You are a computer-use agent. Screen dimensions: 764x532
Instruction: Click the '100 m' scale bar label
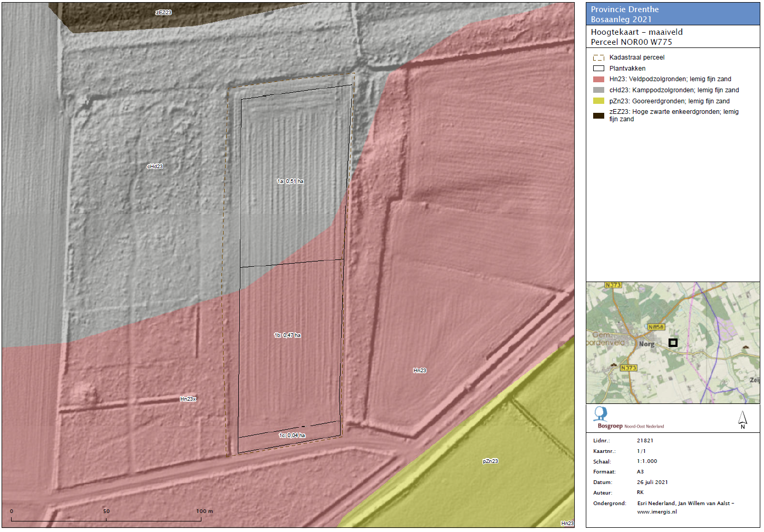coord(205,511)
